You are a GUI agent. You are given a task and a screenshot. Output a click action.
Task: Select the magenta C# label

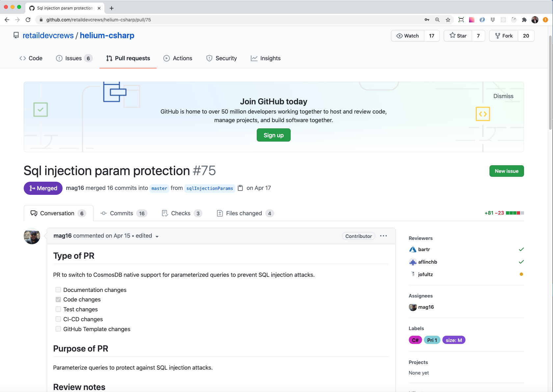[x=415, y=340]
